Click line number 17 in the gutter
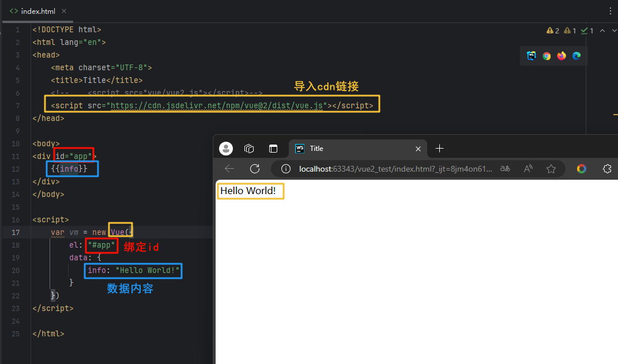The height and width of the screenshot is (364, 618). [x=16, y=233]
